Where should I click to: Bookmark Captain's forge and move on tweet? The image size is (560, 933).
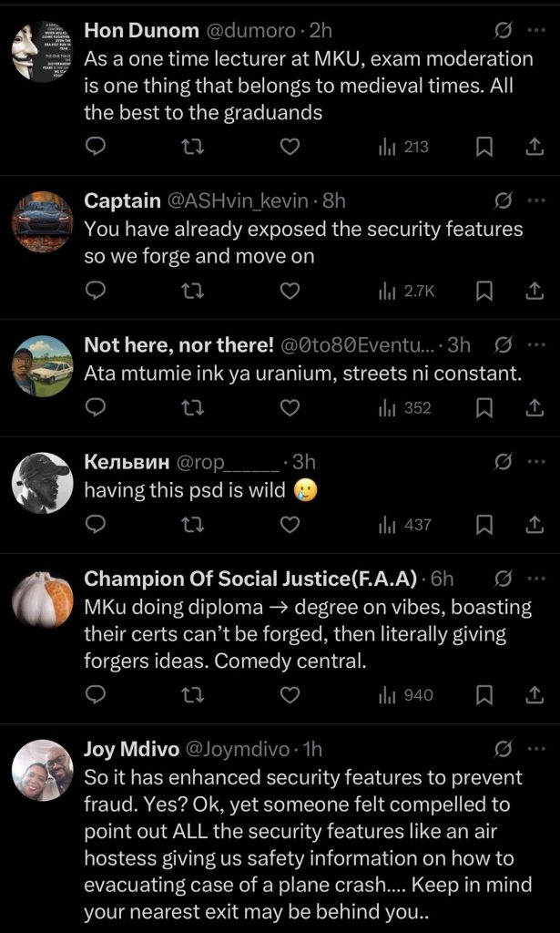(x=484, y=291)
